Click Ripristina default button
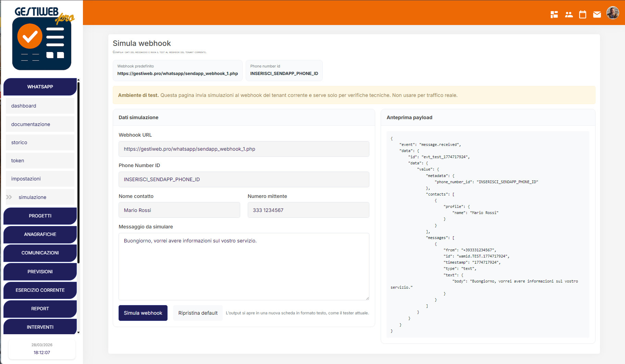 pyautogui.click(x=198, y=313)
